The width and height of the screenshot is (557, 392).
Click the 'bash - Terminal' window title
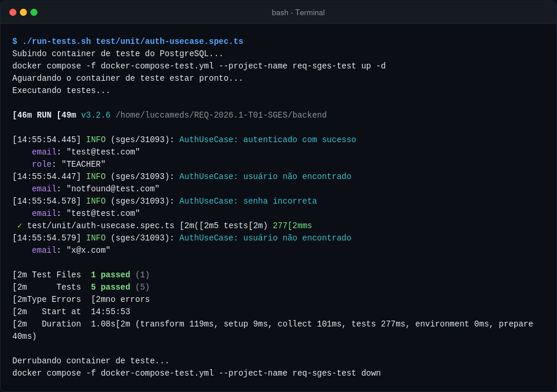tap(298, 12)
